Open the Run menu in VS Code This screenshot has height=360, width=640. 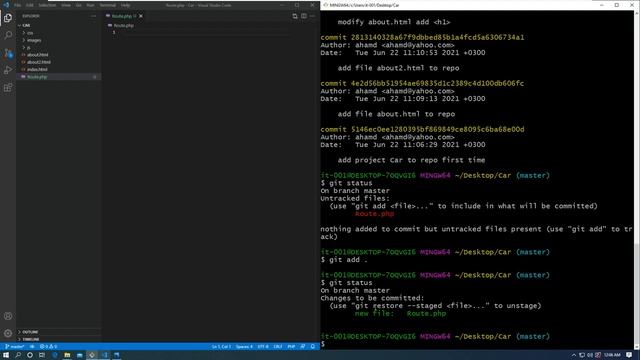point(90,5)
